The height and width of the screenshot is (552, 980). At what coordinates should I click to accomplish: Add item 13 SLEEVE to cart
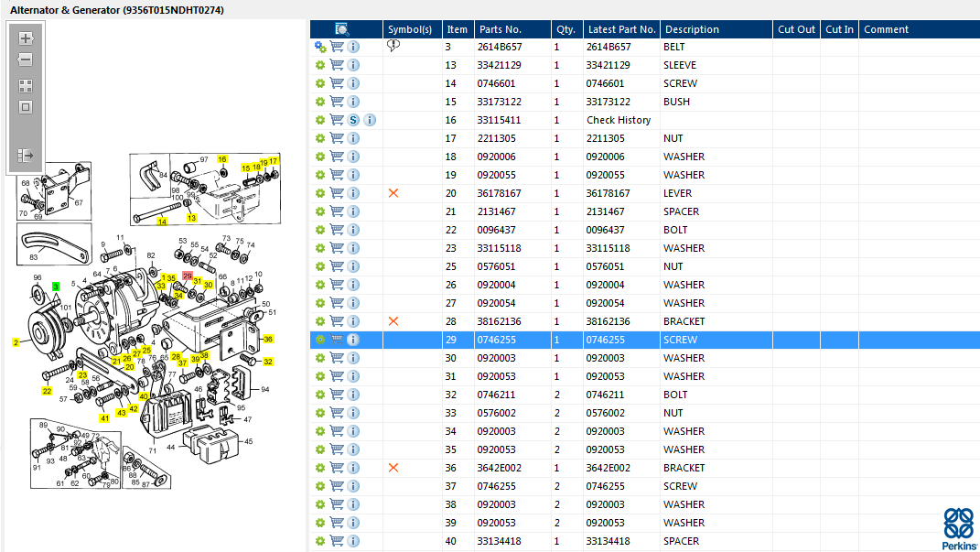[x=337, y=65]
